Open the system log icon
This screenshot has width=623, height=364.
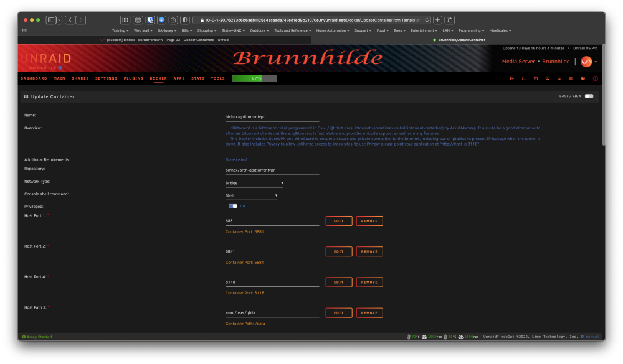tap(571, 78)
